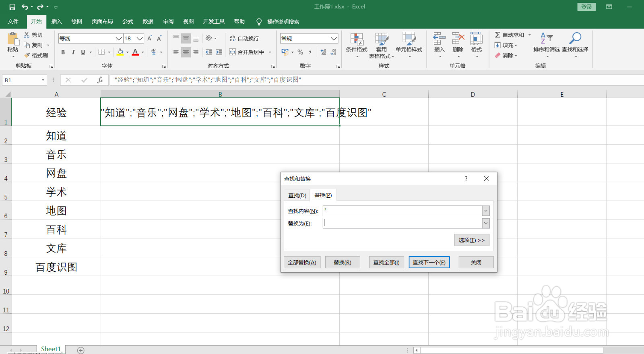Image resolution: width=644 pixels, height=354 pixels.
Task: Apply comma style
Action: click(x=310, y=52)
